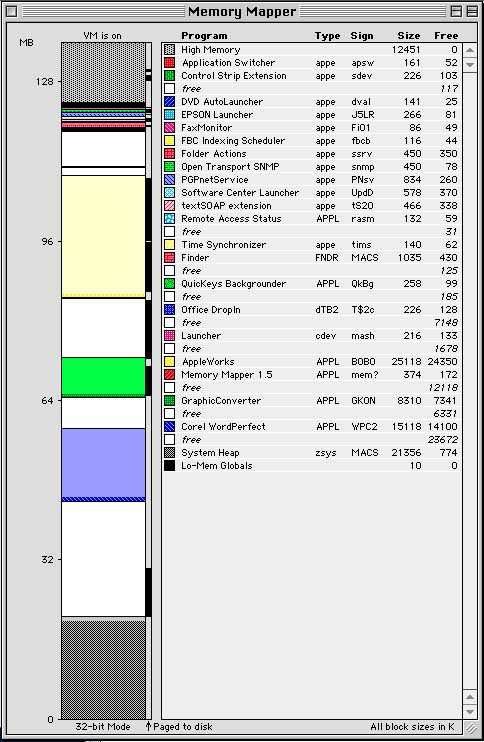Click the Corel WordPerfect blue icon
Image resolution: width=484 pixels, height=742 pixels.
[169, 427]
